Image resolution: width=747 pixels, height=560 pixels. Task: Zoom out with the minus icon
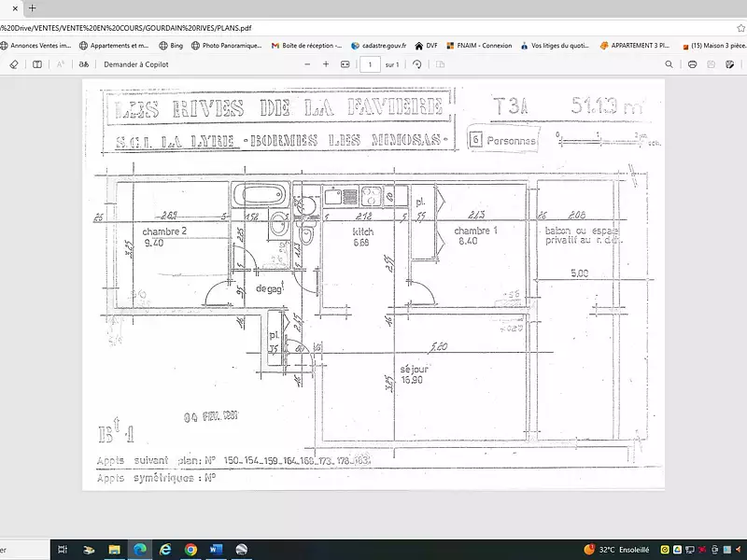[307, 64]
